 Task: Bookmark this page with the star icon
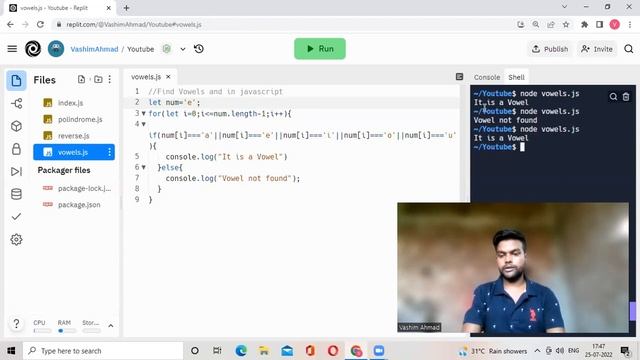[x=566, y=24]
